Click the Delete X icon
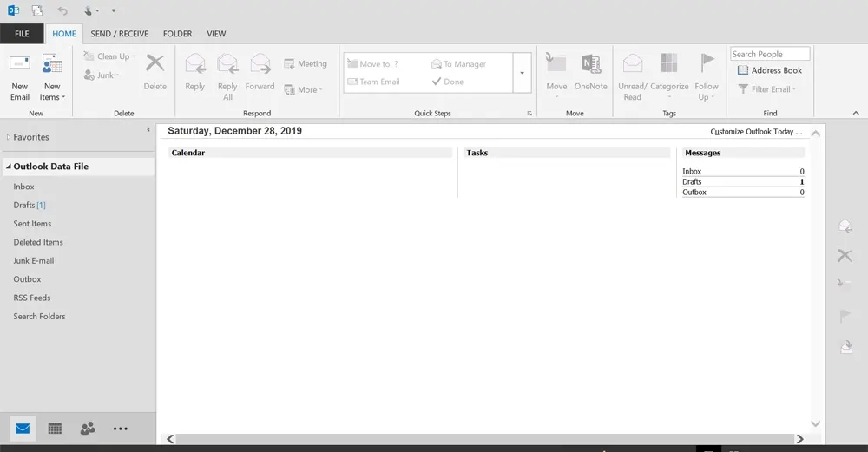 click(x=155, y=63)
